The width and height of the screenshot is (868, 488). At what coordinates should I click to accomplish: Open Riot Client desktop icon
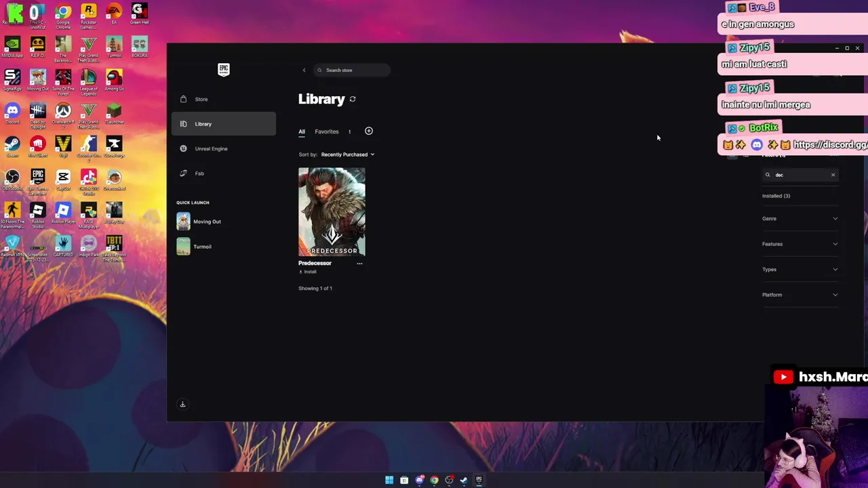tap(37, 147)
